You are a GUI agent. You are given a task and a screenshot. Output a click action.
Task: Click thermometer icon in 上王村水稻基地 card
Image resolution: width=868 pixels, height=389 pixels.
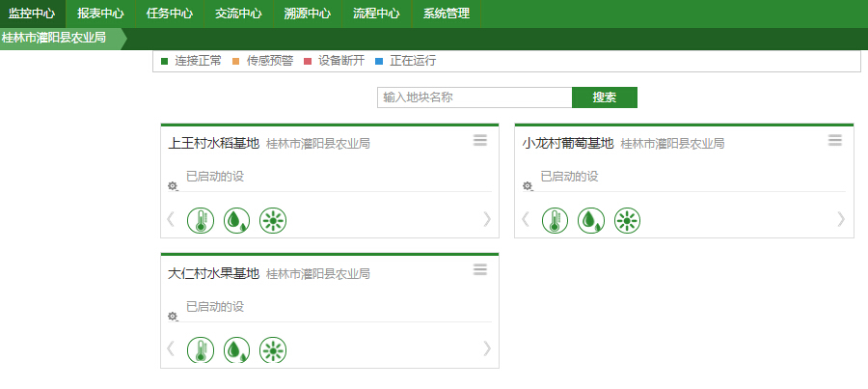pos(200,220)
